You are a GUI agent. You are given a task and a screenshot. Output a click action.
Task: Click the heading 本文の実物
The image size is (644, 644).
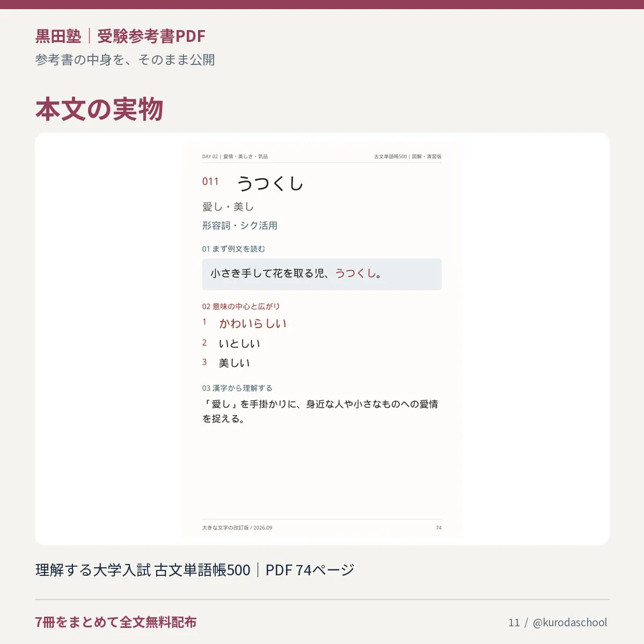click(99, 109)
